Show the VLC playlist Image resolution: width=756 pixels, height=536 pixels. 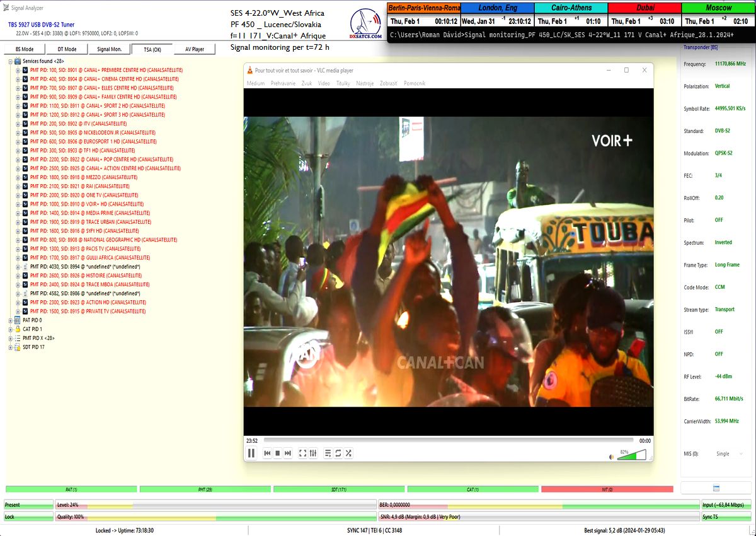pyautogui.click(x=328, y=453)
